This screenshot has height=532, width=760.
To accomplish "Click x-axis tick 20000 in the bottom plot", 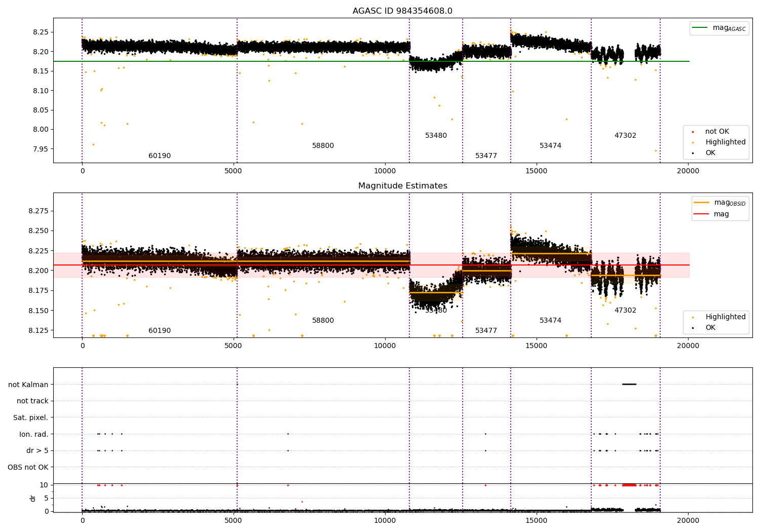I will pos(688,520).
